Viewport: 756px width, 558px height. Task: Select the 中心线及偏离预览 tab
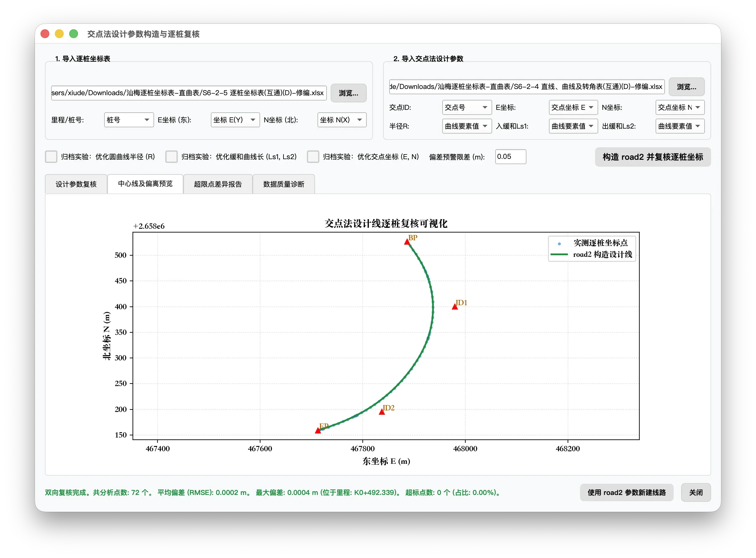(x=145, y=184)
